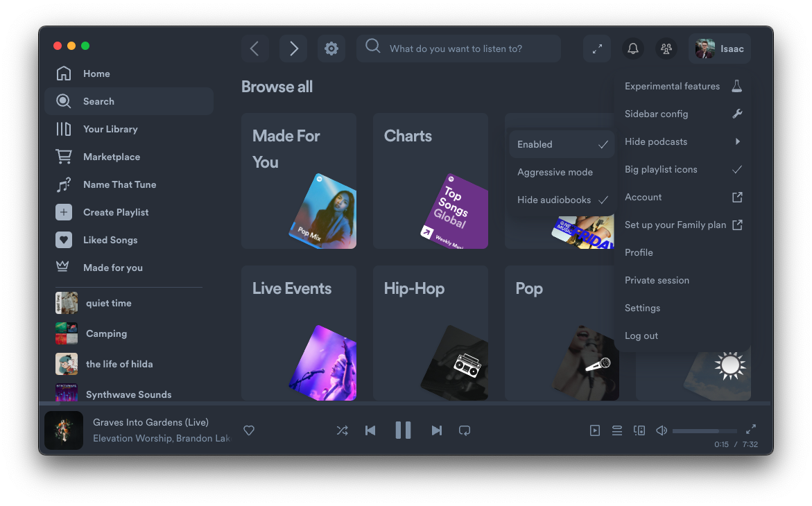Open Your Library

(x=129, y=129)
